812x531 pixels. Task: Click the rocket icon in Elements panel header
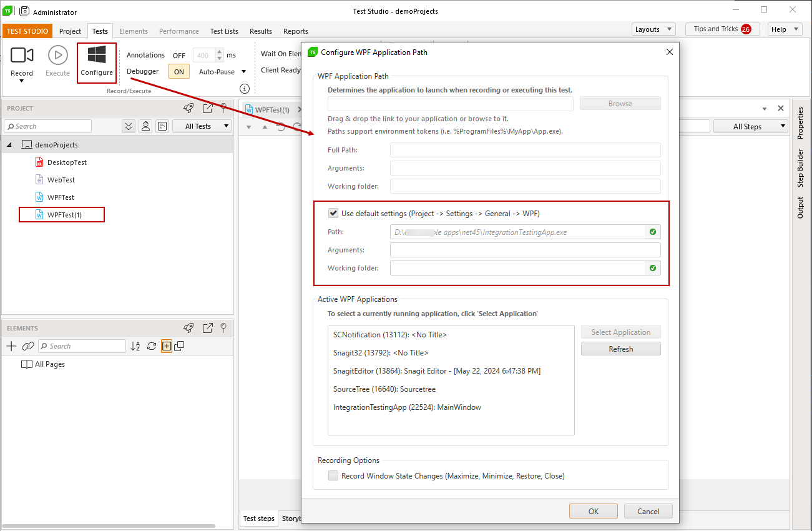[188, 328]
